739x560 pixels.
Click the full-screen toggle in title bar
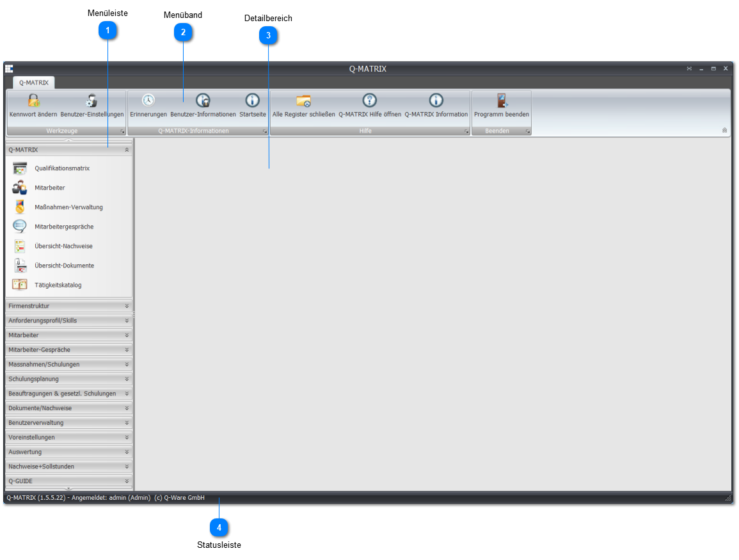pos(689,69)
